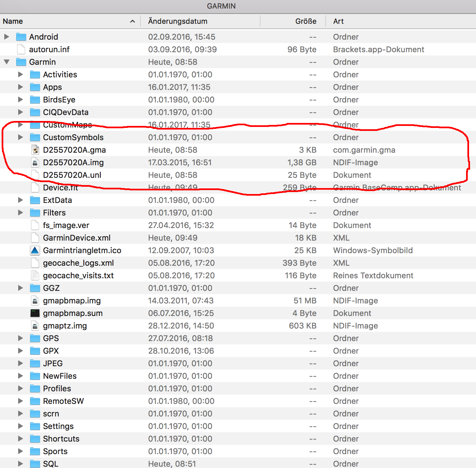Click the autorun.inf file icon

21,49
